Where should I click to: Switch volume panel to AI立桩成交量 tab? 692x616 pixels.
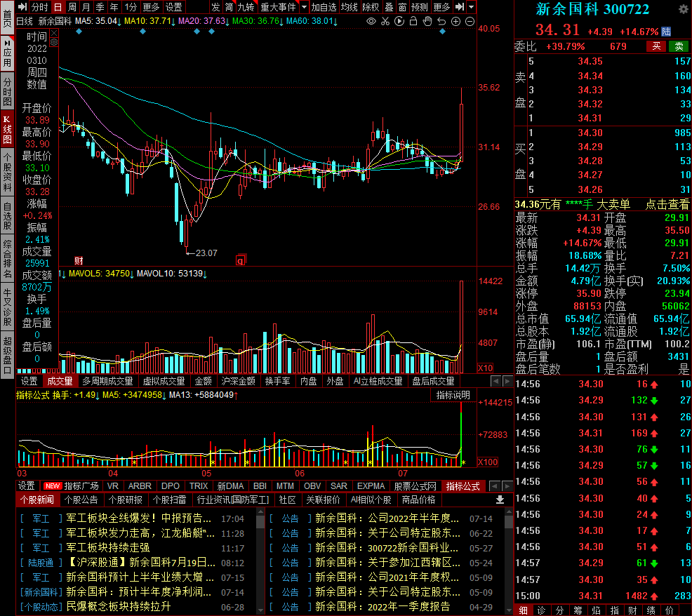[x=378, y=381]
